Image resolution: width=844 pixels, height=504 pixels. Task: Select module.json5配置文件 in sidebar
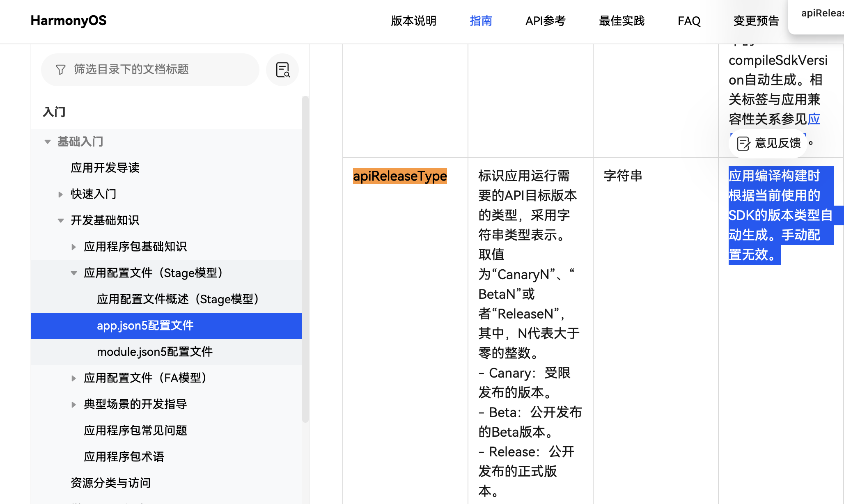click(155, 352)
